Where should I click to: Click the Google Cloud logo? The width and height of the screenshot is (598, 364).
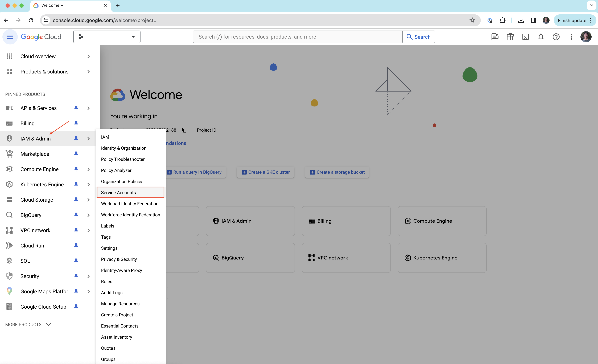(41, 37)
